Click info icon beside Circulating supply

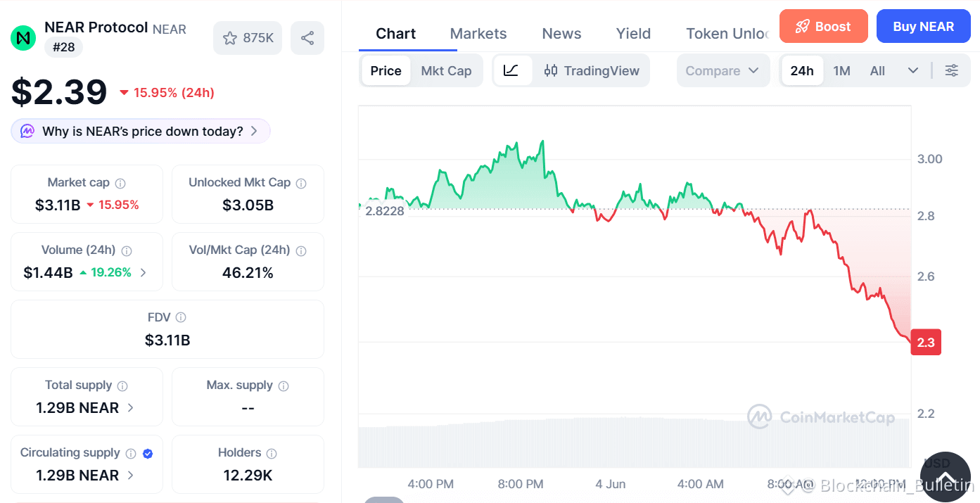[x=131, y=453]
